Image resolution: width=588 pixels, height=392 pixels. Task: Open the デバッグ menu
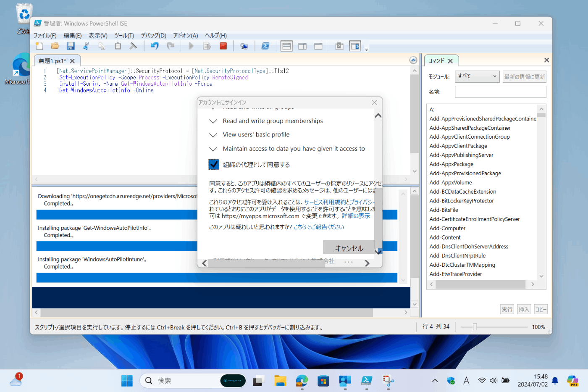pyautogui.click(x=153, y=35)
